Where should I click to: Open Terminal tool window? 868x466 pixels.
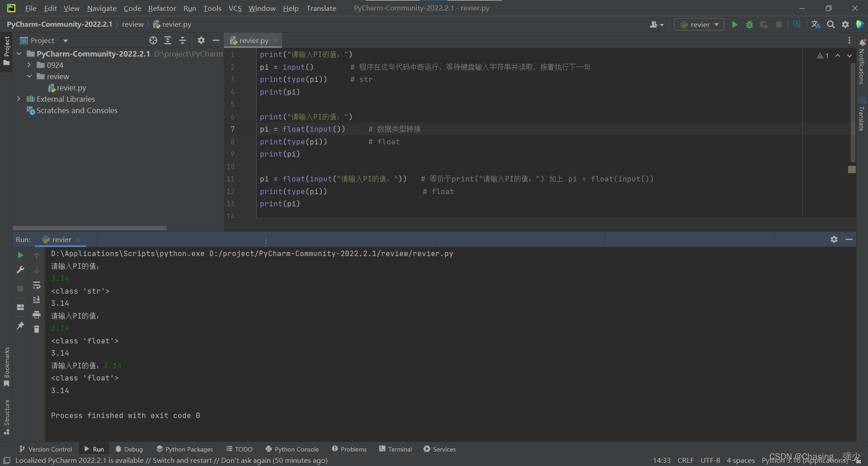coord(396,449)
